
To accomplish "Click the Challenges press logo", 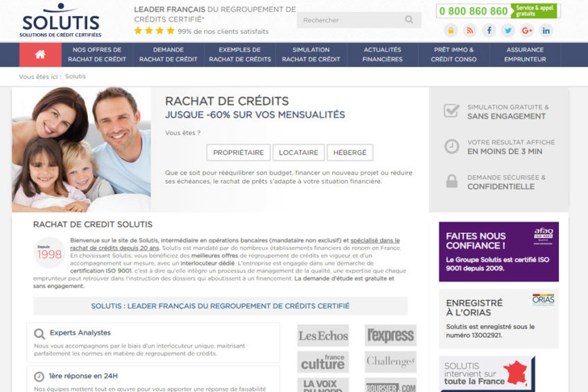I will pos(390,362).
